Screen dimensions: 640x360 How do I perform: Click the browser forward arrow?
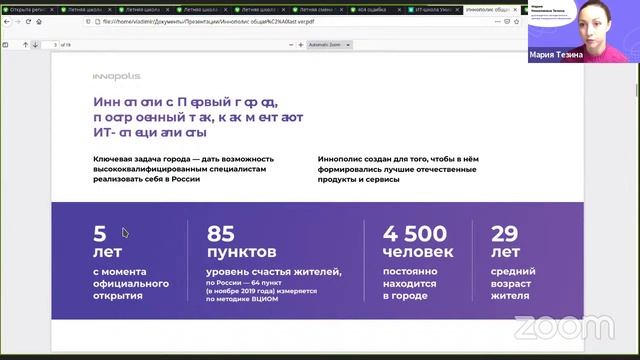(18, 22)
